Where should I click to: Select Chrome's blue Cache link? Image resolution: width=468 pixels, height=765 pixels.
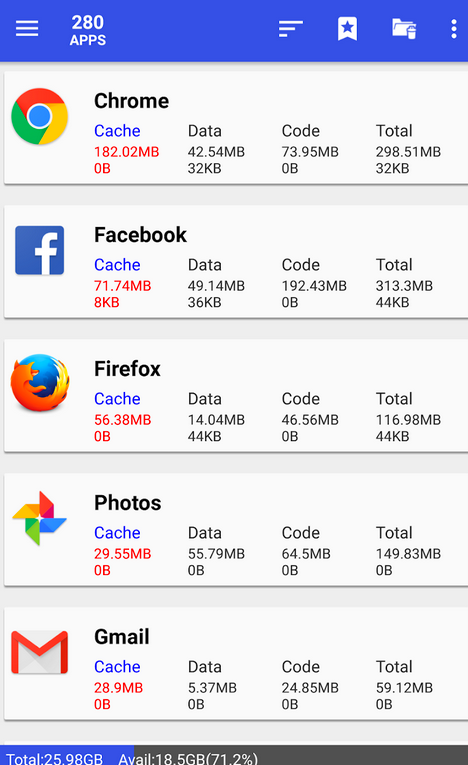coord(117,131)
